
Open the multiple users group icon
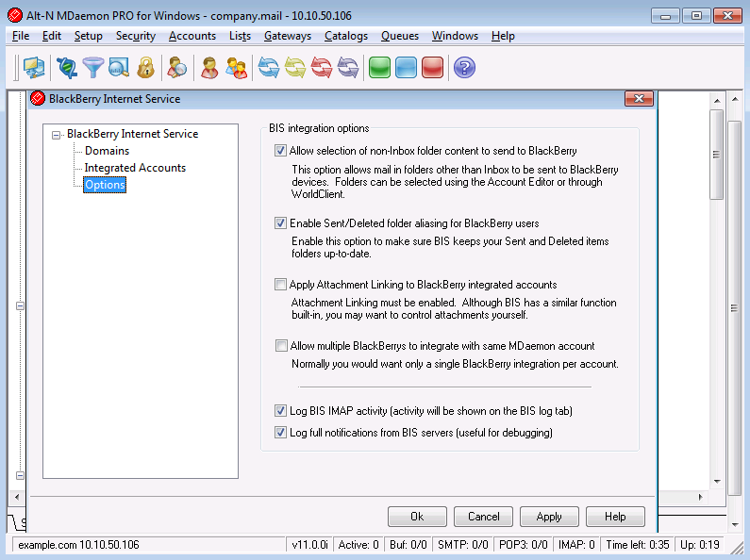[236, 67]
